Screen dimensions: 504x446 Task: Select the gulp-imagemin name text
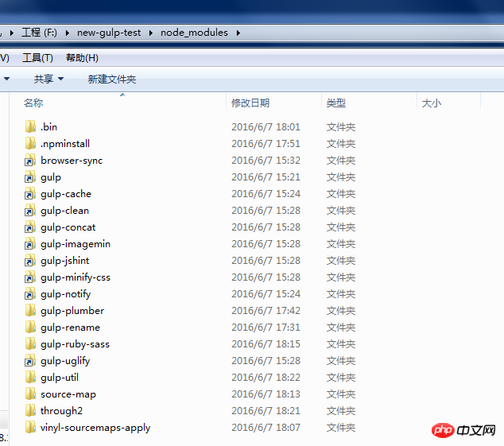(x=76, y=244)
